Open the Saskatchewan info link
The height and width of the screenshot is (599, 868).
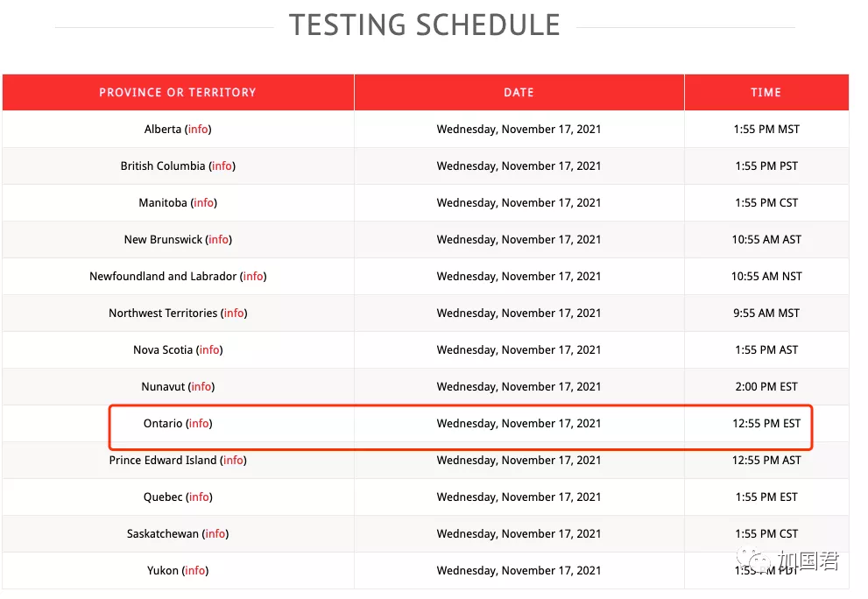pos(215,534)
